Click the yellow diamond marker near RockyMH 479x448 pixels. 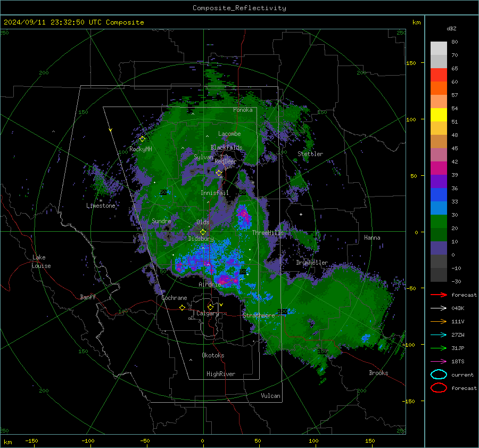(x=142, y=139)
